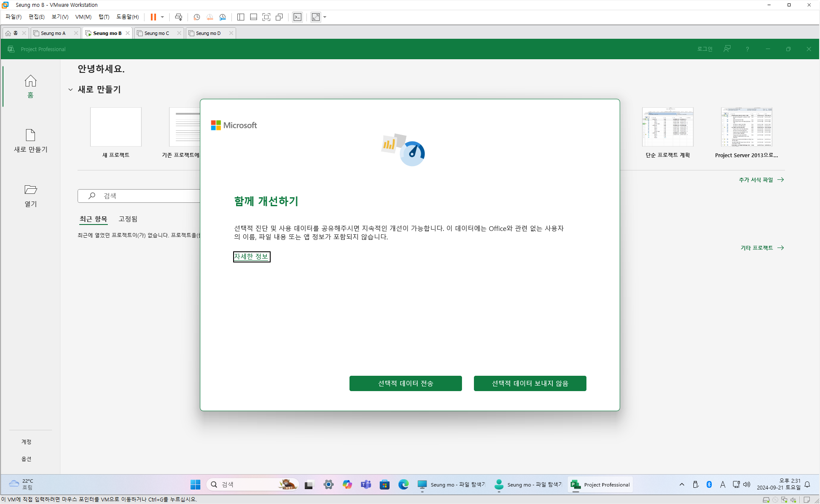This screenshot has height=504, width=820.
Task: Open the stretch guest dropdown arrow
Action: point(325,17)
